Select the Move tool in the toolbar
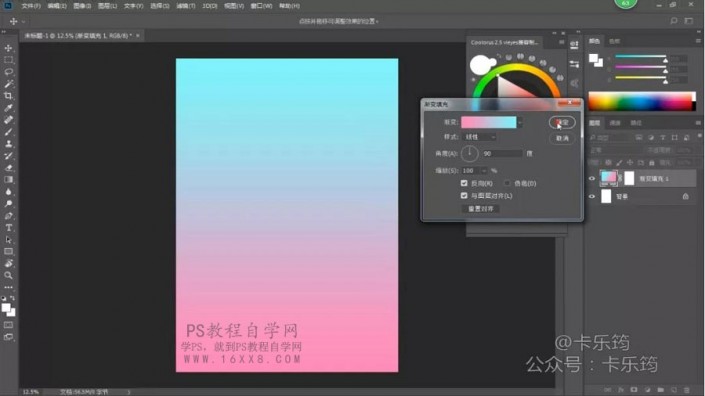This screenshot has width=705, height=396. pyautogui.click(x=9, y=48)
